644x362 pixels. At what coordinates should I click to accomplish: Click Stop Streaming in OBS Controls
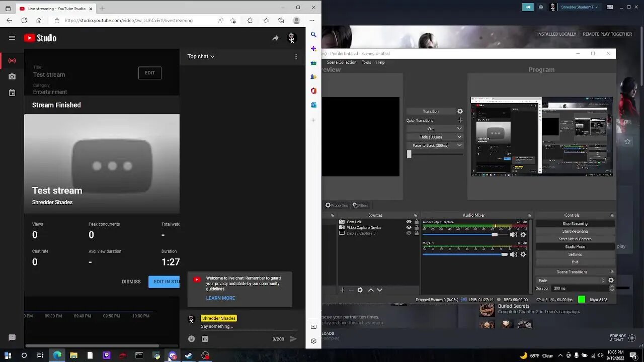point(575,224)
